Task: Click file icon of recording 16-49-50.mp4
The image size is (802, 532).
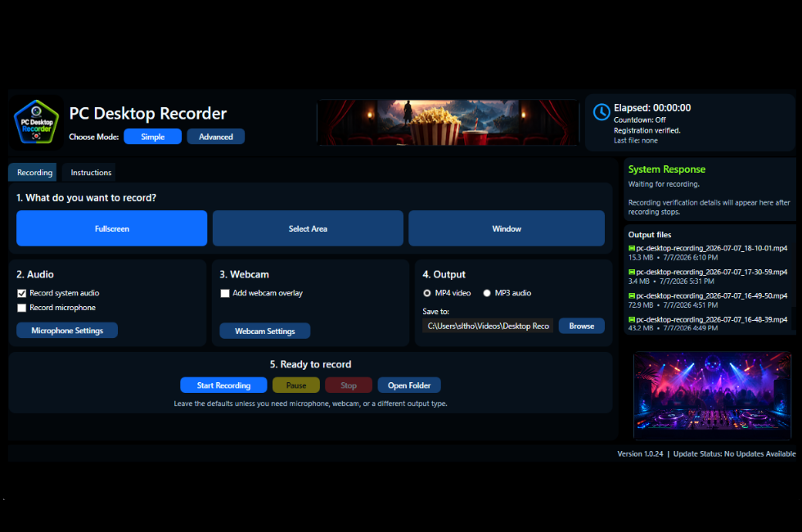Action: pyautogui.click(x=632, y=295)
